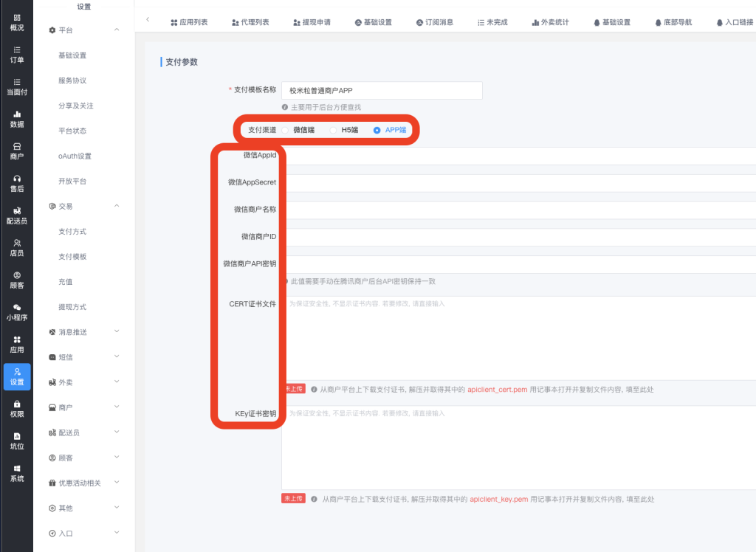This screenshot has width=756, height=552.
Task: Open the 小程序 mini program icon
Action: 16,312
